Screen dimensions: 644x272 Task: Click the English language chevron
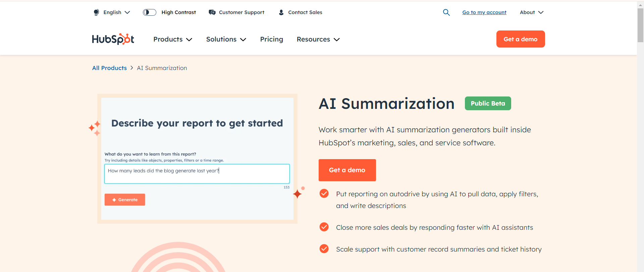[x=127, y=12]
